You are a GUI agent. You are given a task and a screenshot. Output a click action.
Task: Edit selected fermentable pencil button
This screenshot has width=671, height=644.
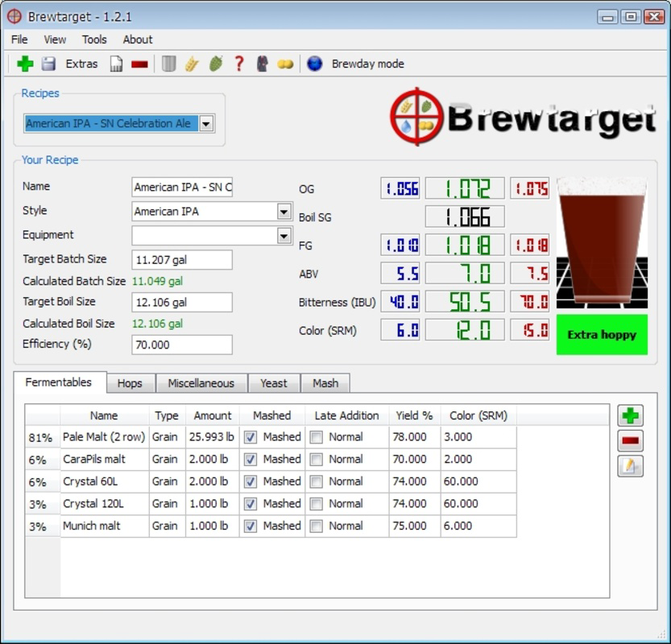pos(631,466)
